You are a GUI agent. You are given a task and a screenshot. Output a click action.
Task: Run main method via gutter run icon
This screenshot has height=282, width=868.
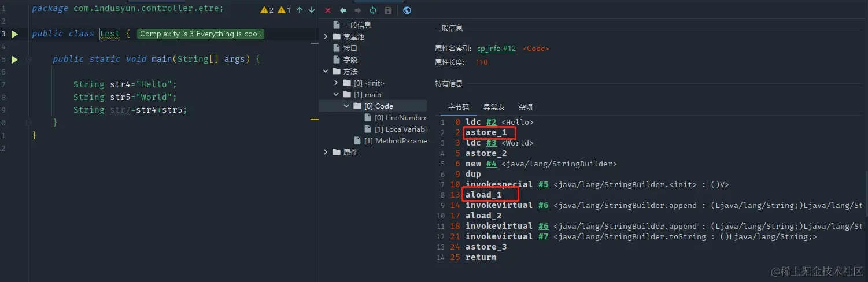15,60
